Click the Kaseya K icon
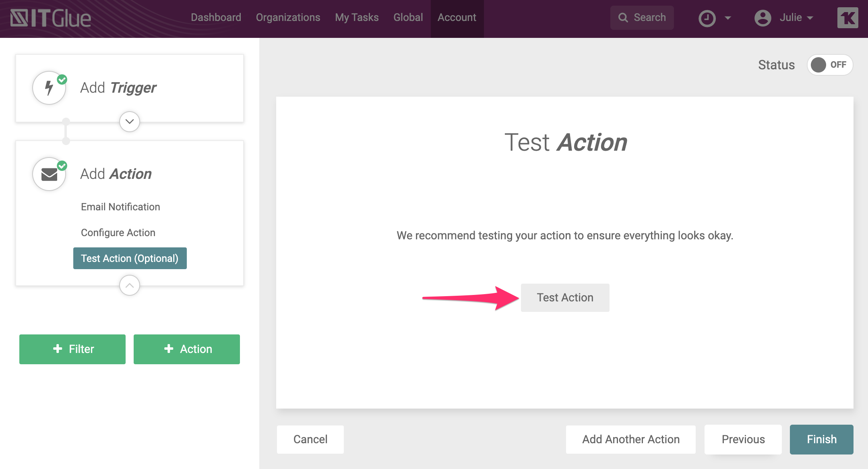The height and width of the screenshot is (469, 868). tap(847, 18)
